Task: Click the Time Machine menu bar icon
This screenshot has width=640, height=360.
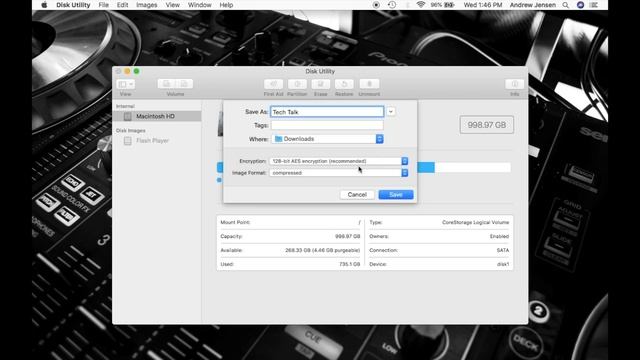Action: coord(391,5)
